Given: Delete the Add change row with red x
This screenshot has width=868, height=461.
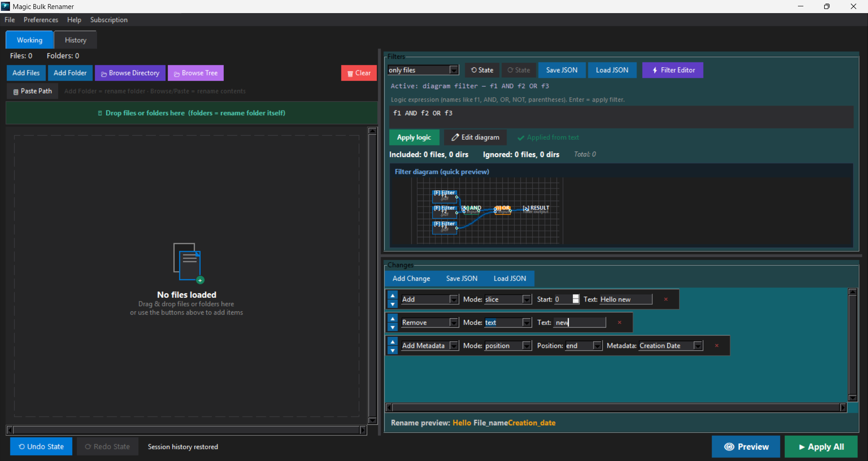Looking at the screenshot, I should 666,299.
